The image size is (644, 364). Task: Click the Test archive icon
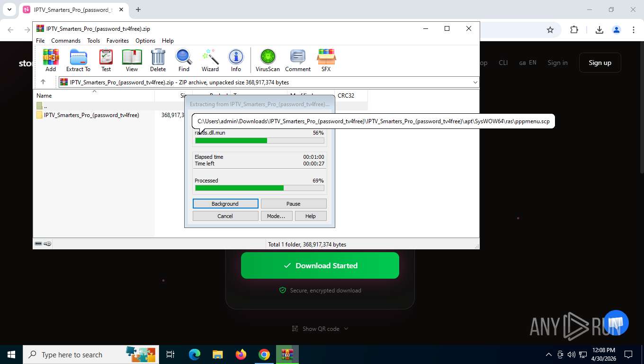pyautogui.click(x=106, y=60)
